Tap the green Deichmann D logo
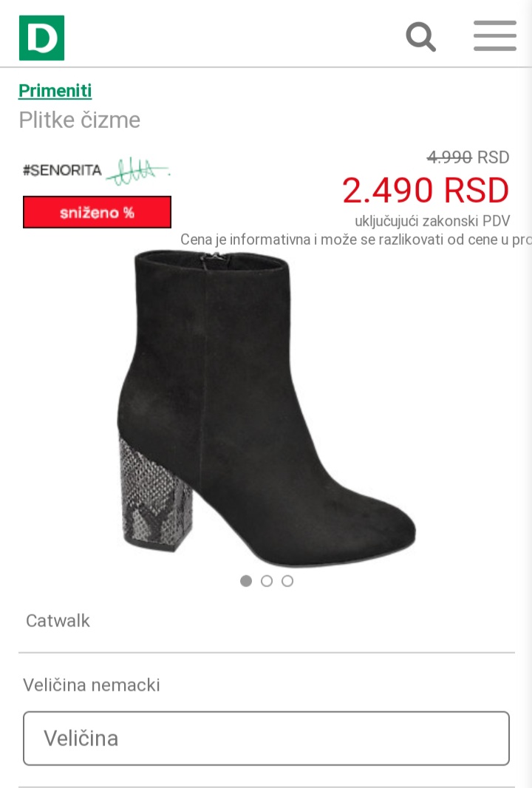Screen dimensions: 532x788 pos(41,38)
